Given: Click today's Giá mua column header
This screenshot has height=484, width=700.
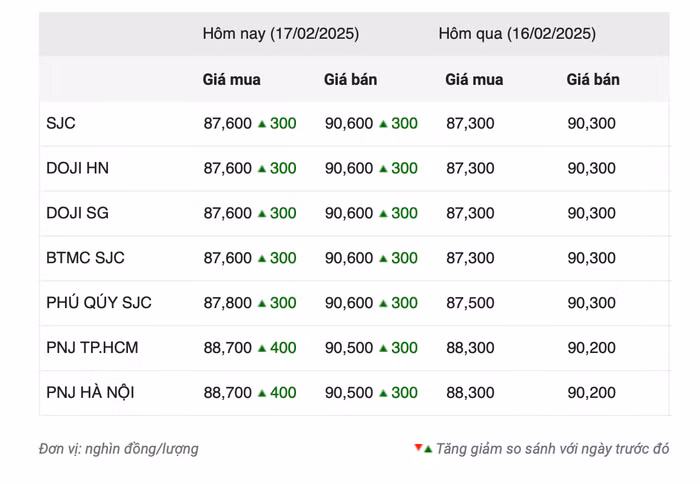Looking at the screenshot, I should [x=232, y=80].
